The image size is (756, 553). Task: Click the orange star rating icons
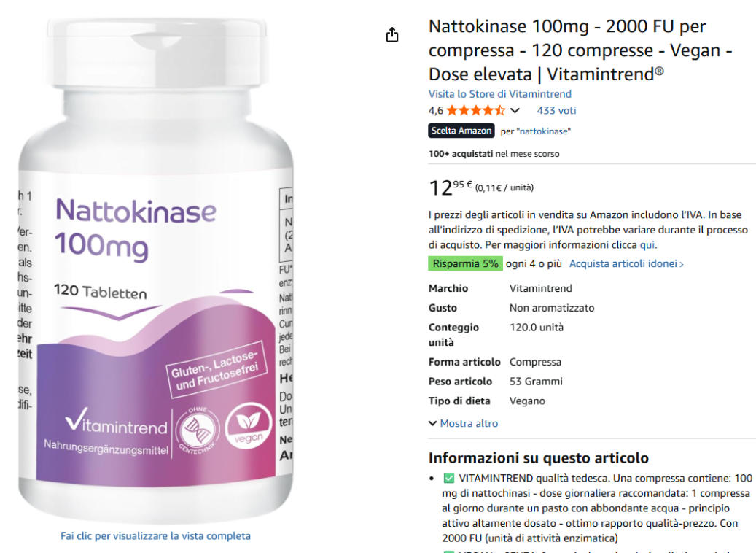(476, 110)
